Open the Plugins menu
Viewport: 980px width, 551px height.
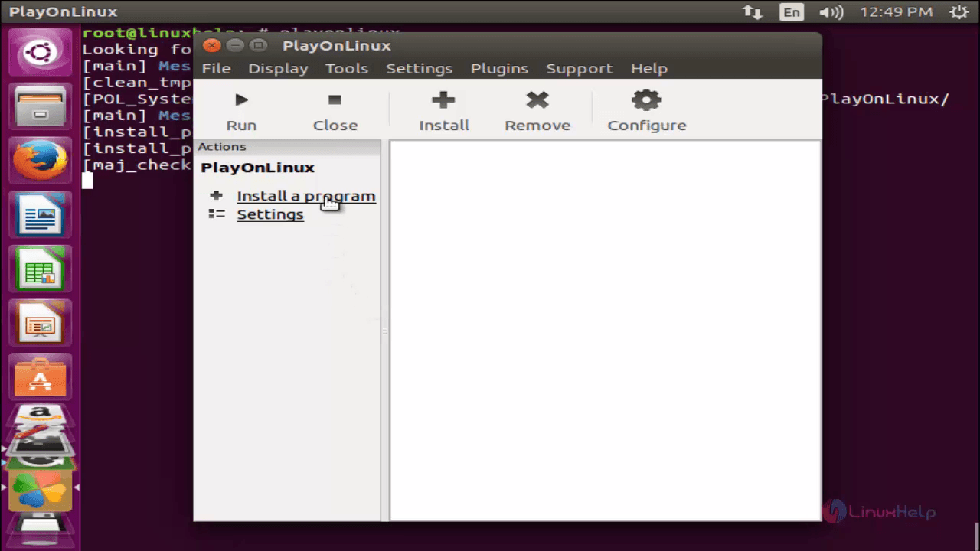499,68
